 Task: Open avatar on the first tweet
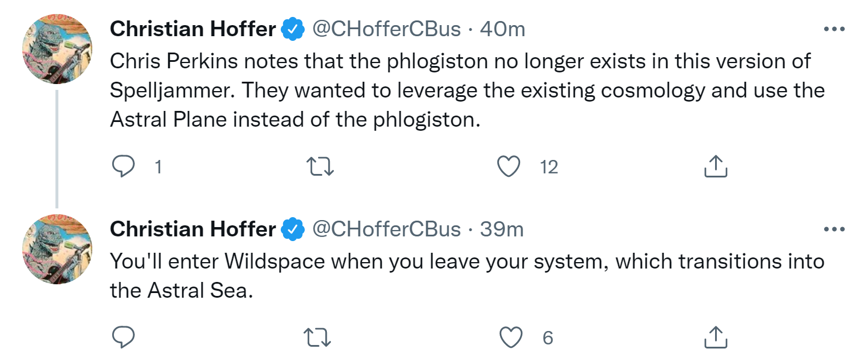point(57,49)
